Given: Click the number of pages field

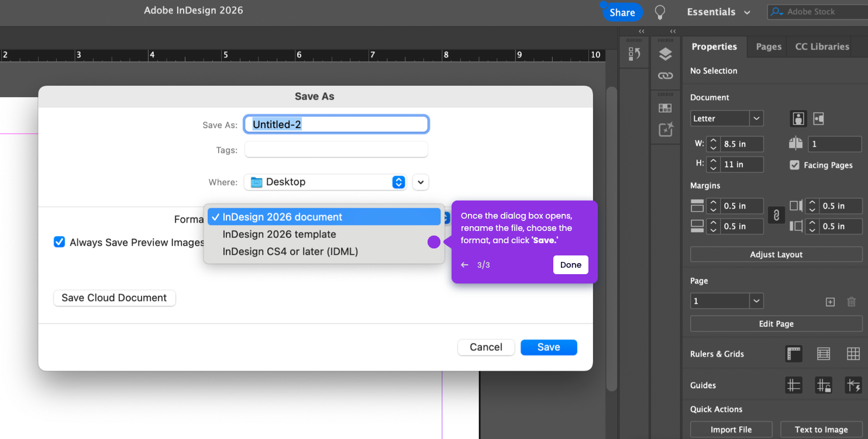Looking at the screenshot, I should [835, 144].
